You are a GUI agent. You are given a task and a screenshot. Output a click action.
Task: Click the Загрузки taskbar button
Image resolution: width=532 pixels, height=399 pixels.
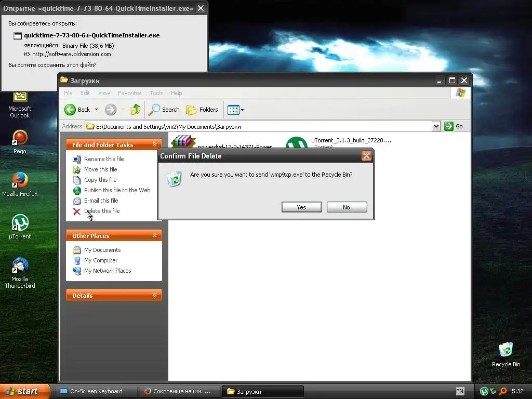point(262,391)
